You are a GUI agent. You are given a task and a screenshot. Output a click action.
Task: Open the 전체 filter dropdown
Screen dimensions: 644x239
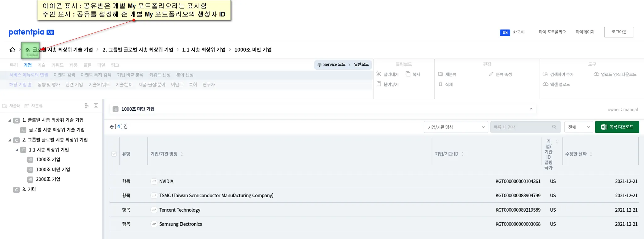[x=579, y=127]
